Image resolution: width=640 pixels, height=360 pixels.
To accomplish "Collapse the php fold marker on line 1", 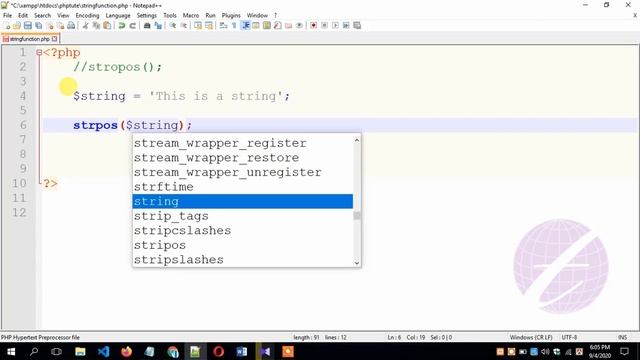I will pyautogui.click(x=39, y=52).
